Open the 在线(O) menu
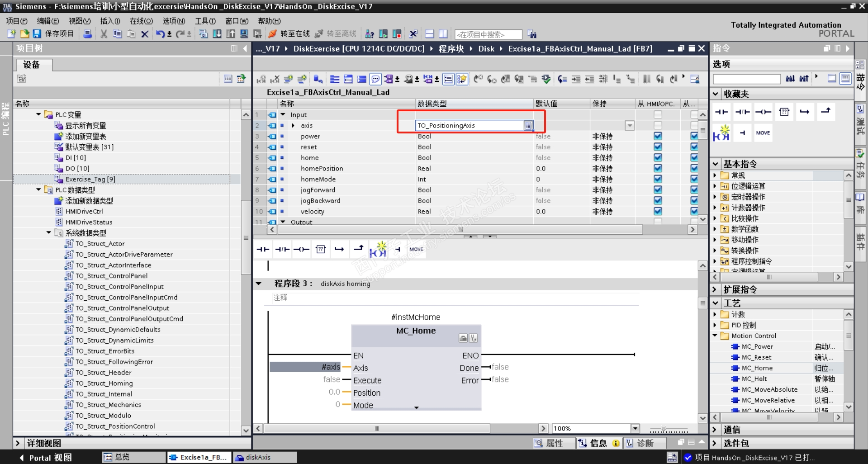The image size is (868, 464). click(x=141, y=21)
